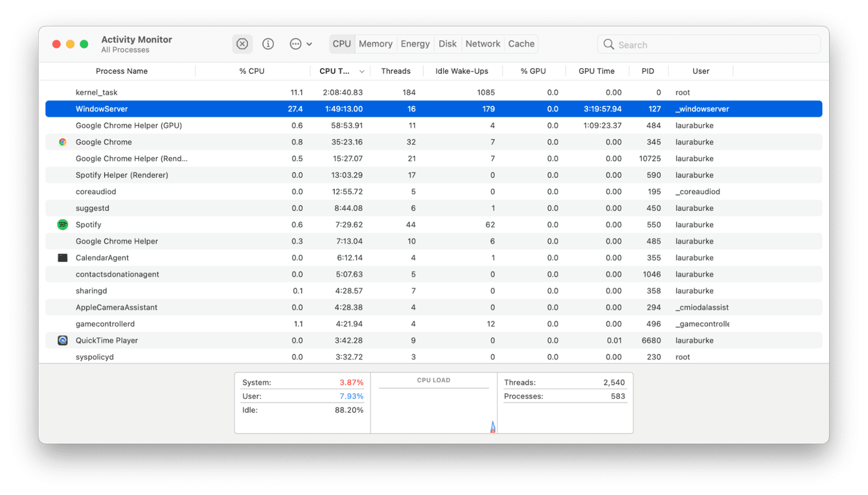Select Google Chrome Helper (GPU) row
This screenshot has height=495, width=868.
pyautogui.click(x=434, y=126)
